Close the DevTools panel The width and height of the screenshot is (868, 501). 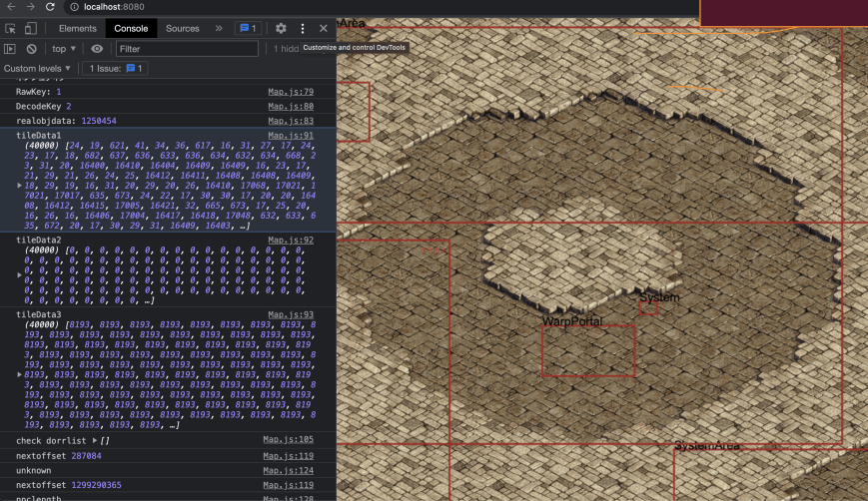[324, 28]
